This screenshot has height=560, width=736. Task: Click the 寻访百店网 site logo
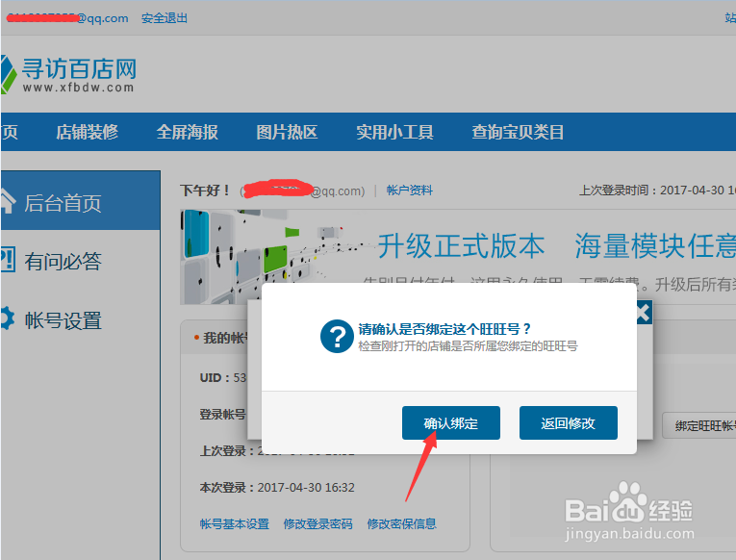click(x=68, y=74)
